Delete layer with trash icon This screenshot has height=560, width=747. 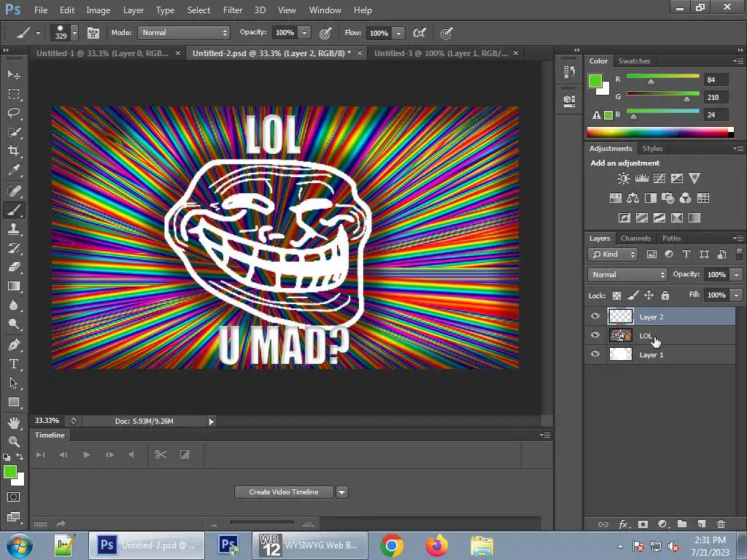(x=721, y=524)
